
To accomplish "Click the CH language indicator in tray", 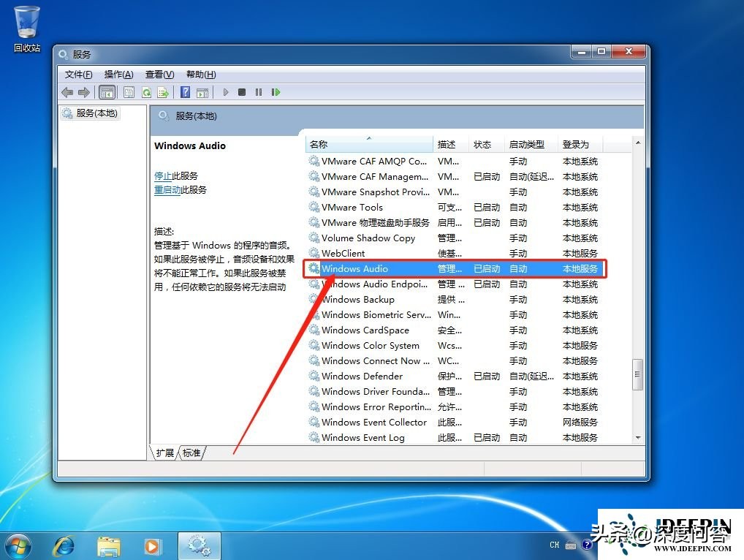I will (555, 545).
